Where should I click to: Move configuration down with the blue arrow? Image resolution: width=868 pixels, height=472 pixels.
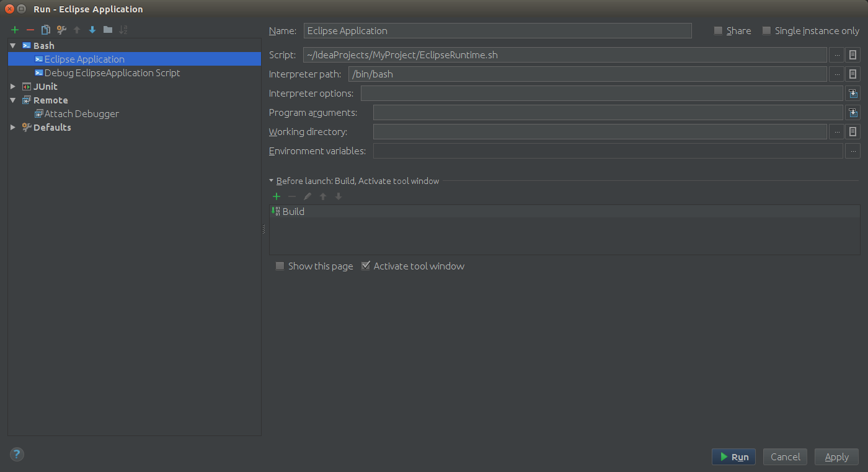tap(92, 30)
